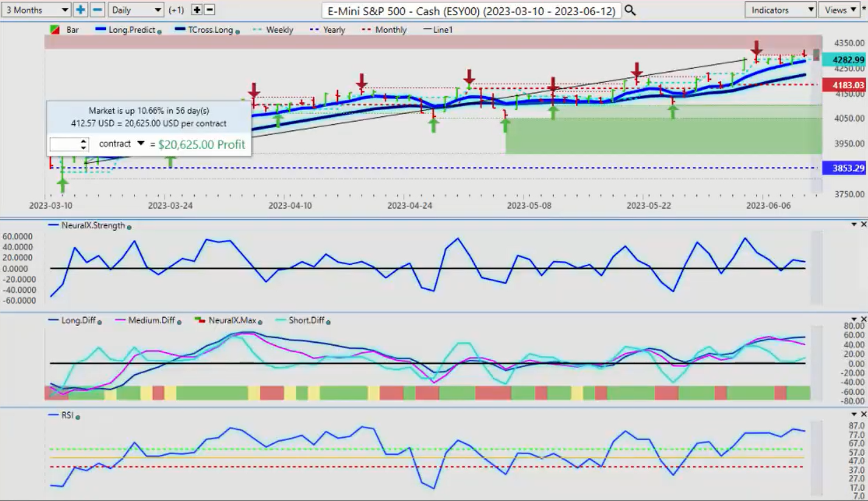Open Long.Diff panel menu triangle
868x501 pixels.
pyautogui.click(x=853, y=320)
